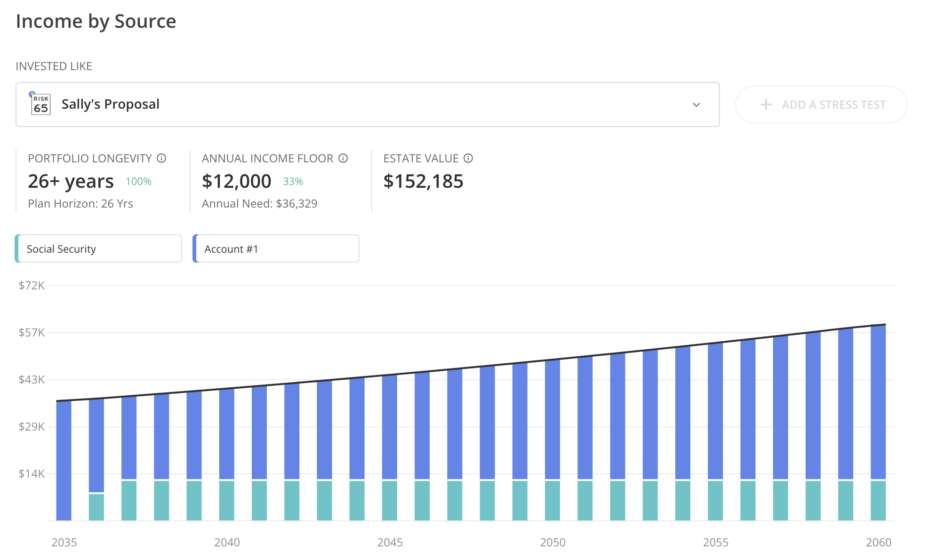The width and height of the screenshot is (944, 560).
Task: Click the Risk 65 badge icon
Action: point(40,104)
